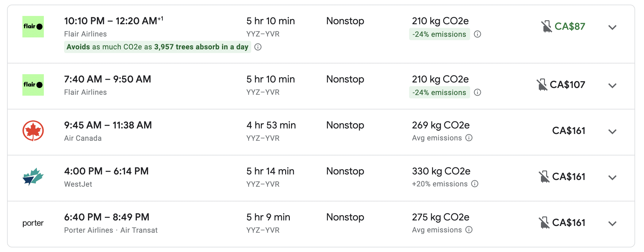Click info icon next to Porter Avg emissions
Screen dimensions: 644x252
469,230
